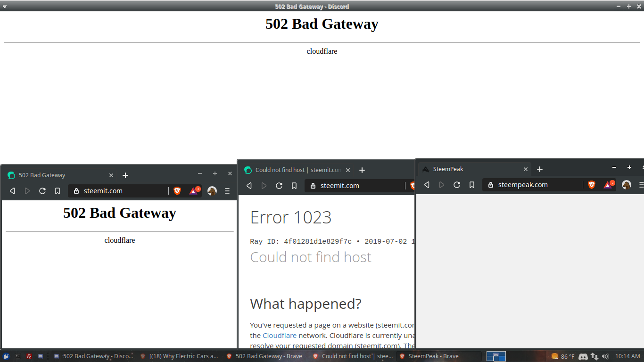644x362 pixels.
Task: Open a new tab in the Could not find host window
Action: pyautogui.click(x=362, y=170)
